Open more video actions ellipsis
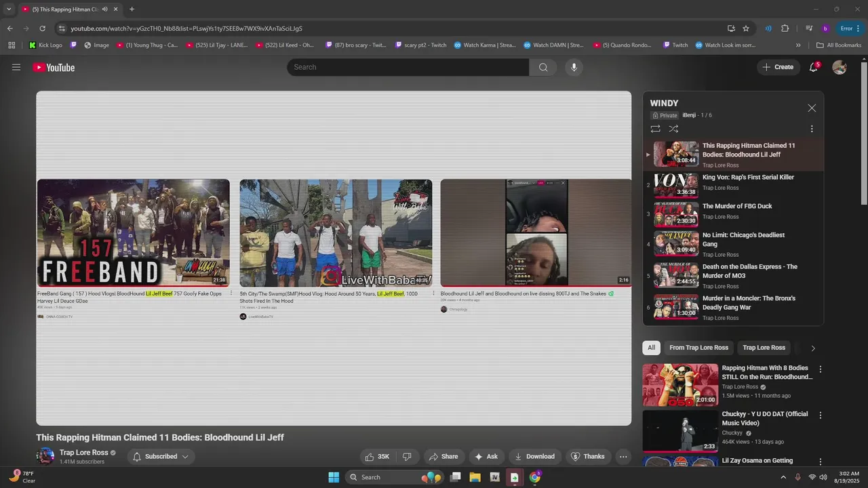The image size is (868, 488). tap(623, 456)
